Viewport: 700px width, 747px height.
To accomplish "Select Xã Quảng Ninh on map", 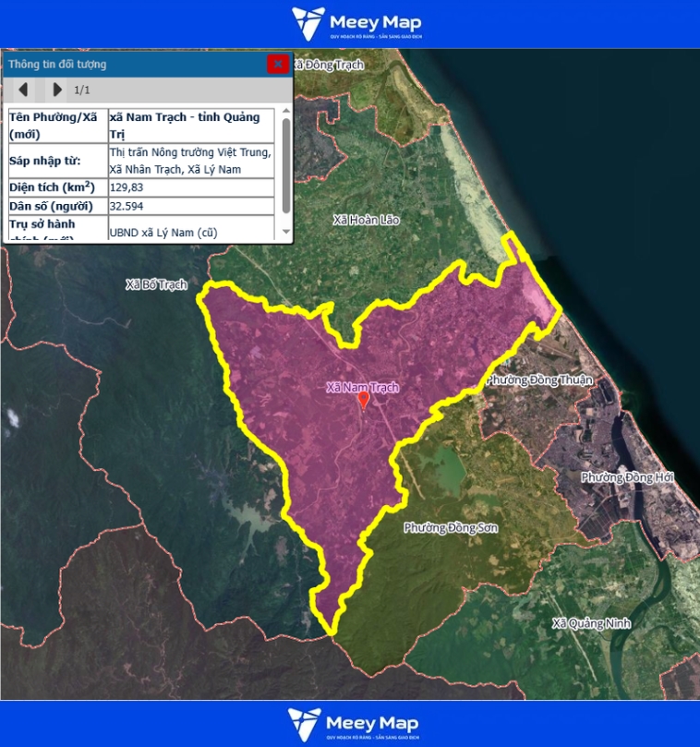I will tap(591, 623).
